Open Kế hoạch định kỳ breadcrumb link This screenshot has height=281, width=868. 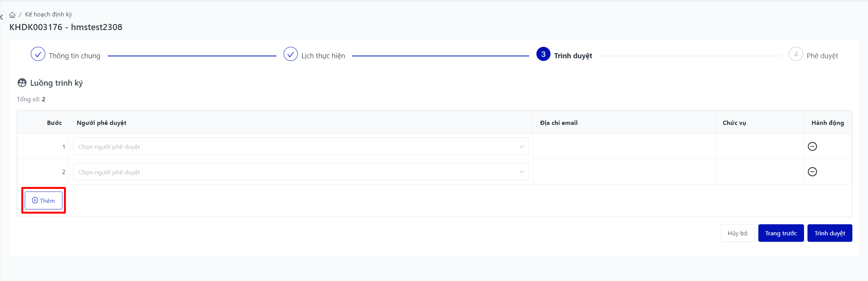tap(48, 14)
